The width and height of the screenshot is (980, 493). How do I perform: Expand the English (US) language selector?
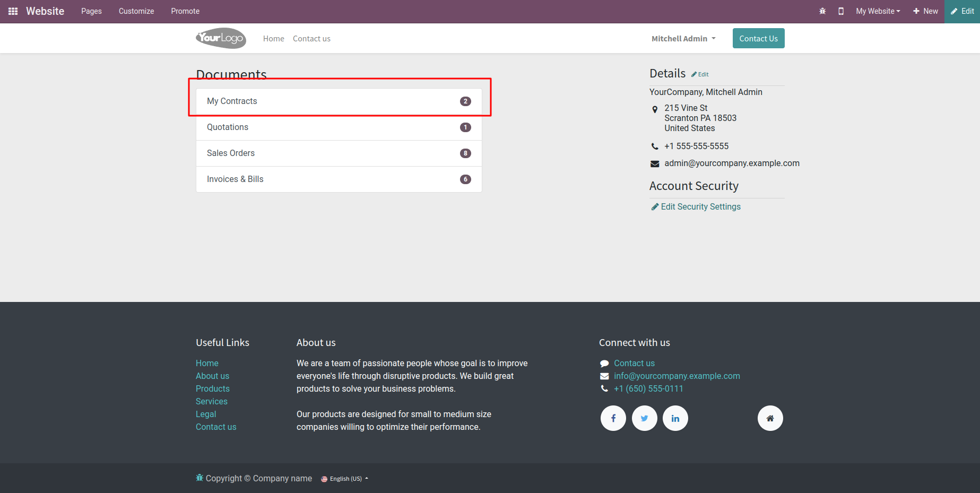pos(345,479)
